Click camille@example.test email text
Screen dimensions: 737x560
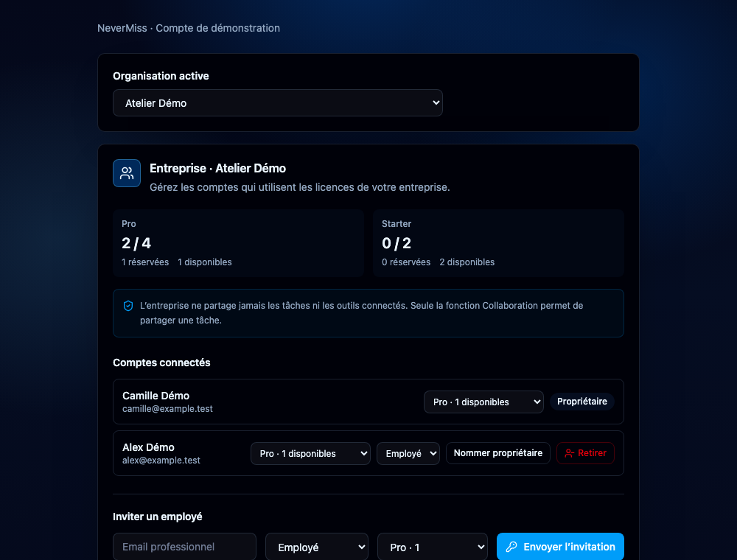pyautogui.click(x=167, y=409)
